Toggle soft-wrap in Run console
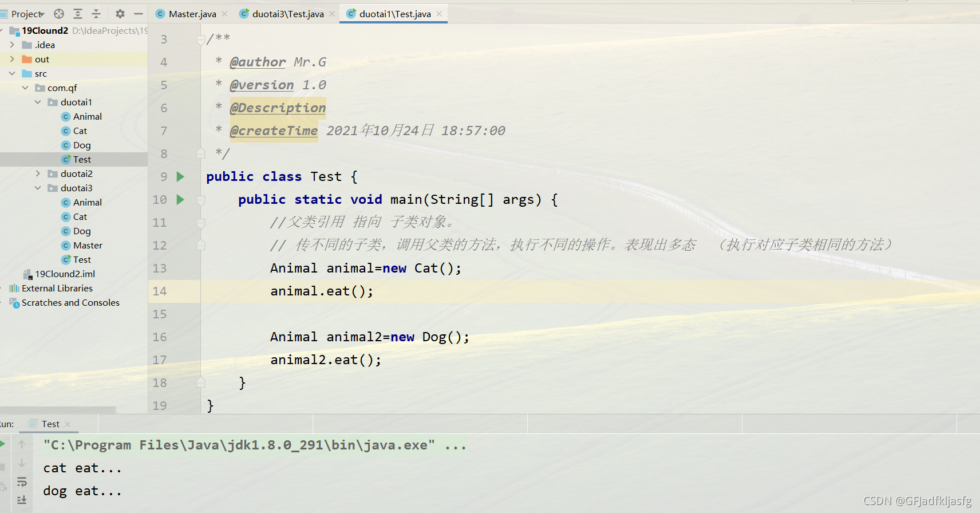This screenshot has width=980, height=513. click(22, 482)
